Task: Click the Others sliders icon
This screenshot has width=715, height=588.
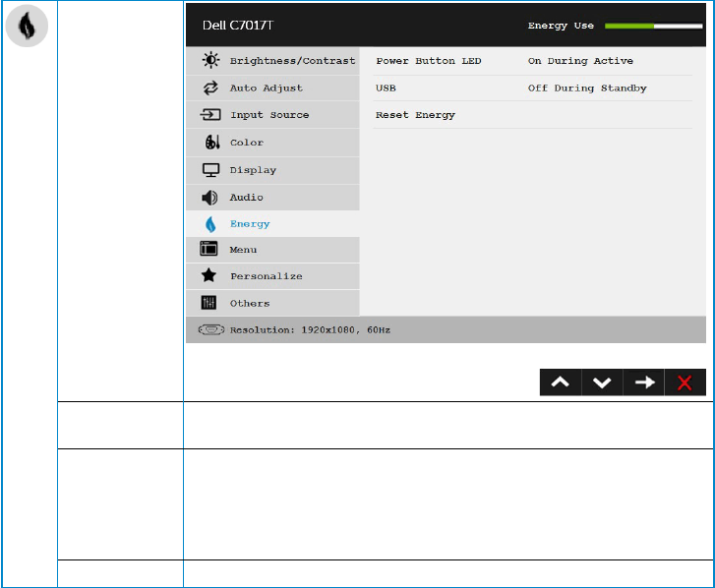Action: pyautogui.click(x=209, y=302)
